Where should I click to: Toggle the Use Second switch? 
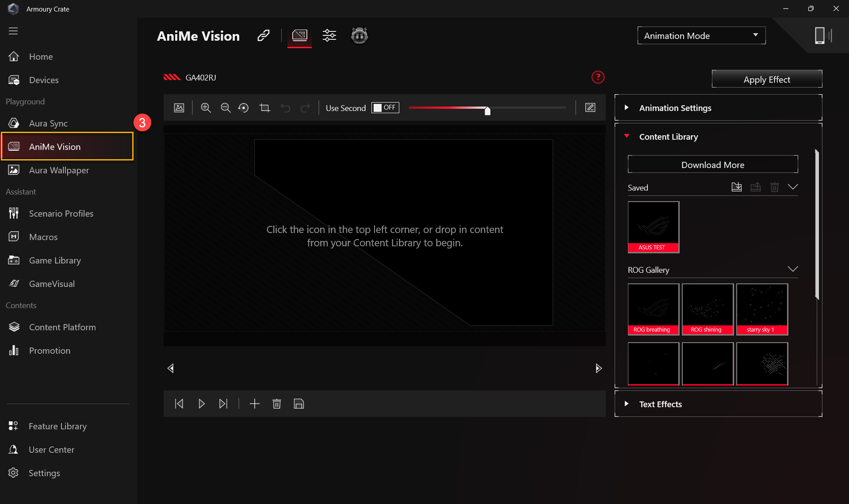click(x=385, y=108)
